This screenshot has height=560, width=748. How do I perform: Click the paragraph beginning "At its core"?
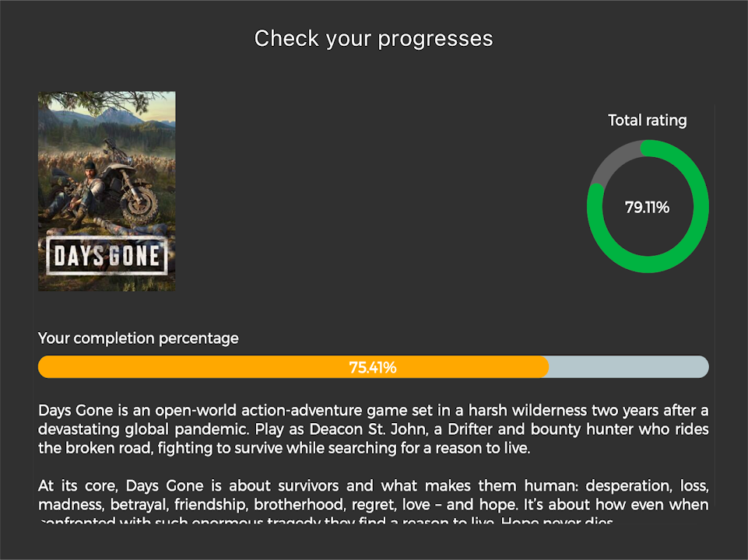(x=374, y=496)
